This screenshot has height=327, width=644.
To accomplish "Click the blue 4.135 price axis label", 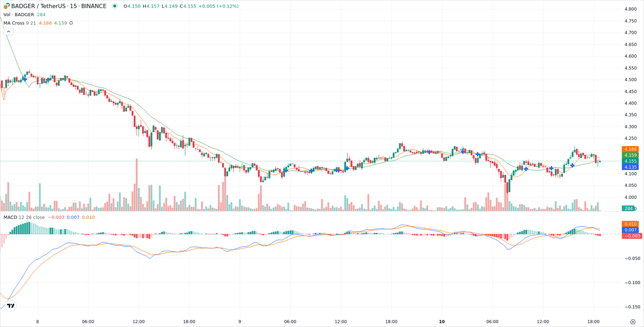I will 630,167.
